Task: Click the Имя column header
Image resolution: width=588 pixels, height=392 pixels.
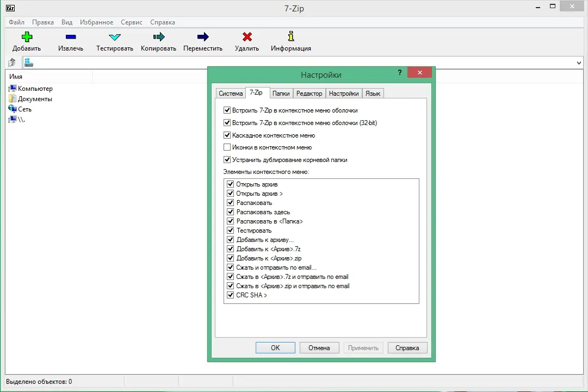Action: click(x=49, y=77)
